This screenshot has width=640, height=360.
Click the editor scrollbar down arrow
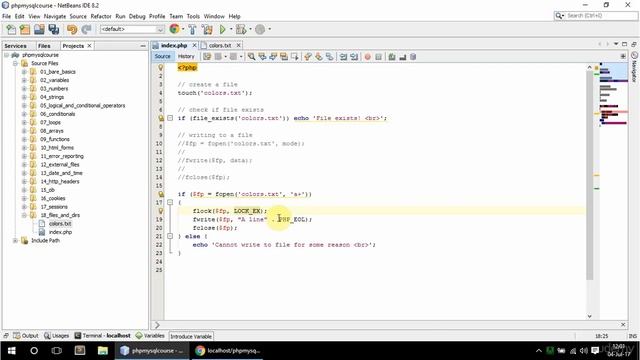[589, 316]
